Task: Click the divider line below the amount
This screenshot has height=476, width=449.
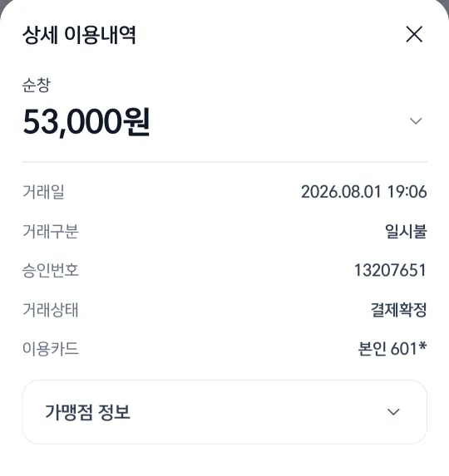Action: pos(224,162)
